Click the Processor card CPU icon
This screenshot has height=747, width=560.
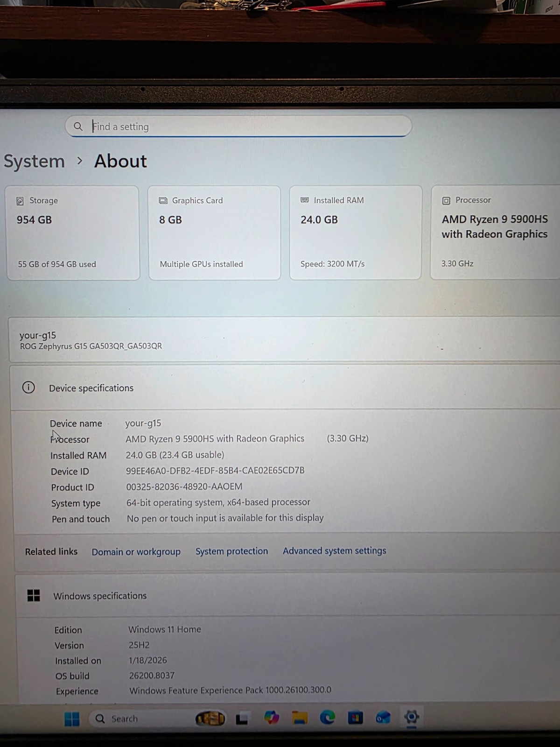446,200
